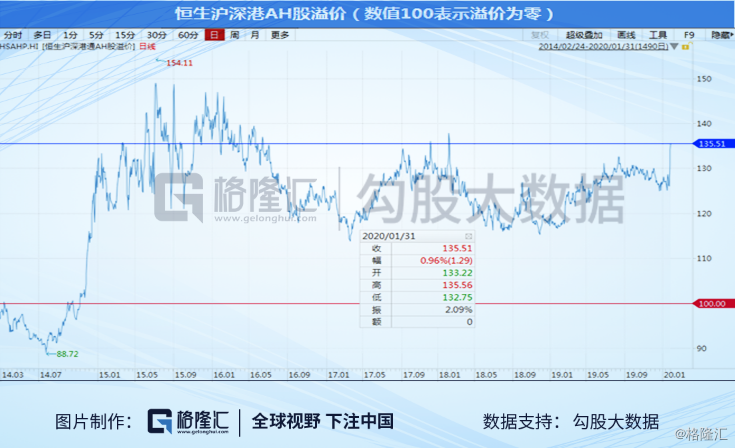Screen dimensions: 735x448
Task: Toggle the 日 daily chart period
Action: 214,35
